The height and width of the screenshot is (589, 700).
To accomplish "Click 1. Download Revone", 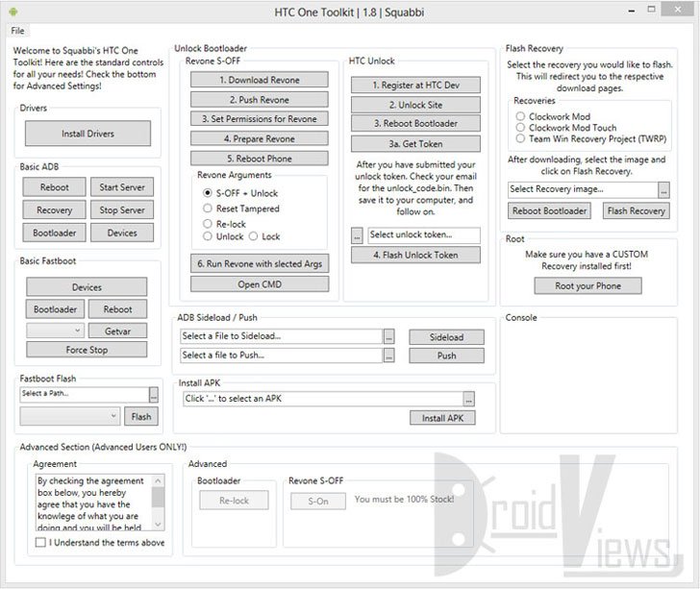I will [x=260, y=80].
